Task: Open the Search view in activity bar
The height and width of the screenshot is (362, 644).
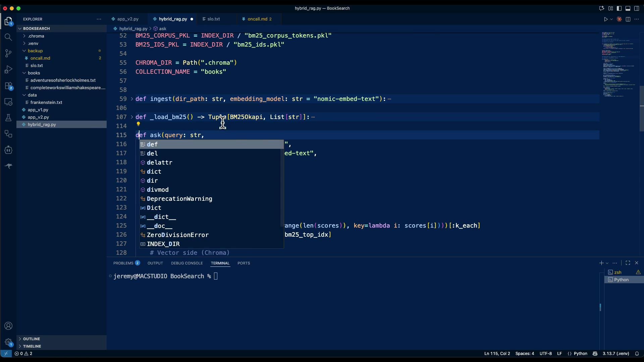Action: 8,37
